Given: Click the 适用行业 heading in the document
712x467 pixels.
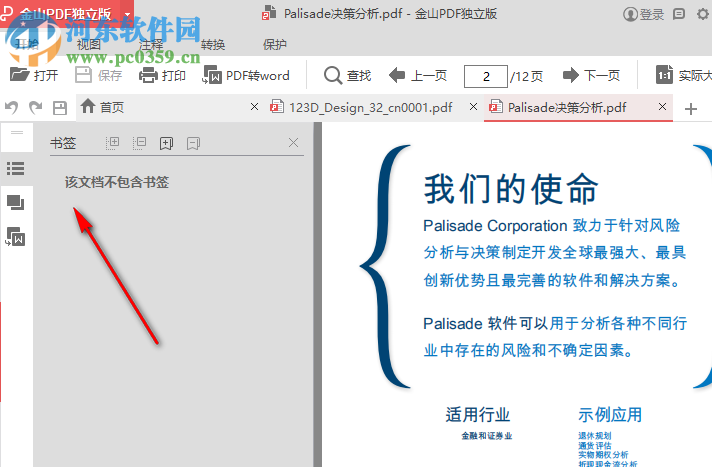Looking at the screenshot, I should pos(478,414).
